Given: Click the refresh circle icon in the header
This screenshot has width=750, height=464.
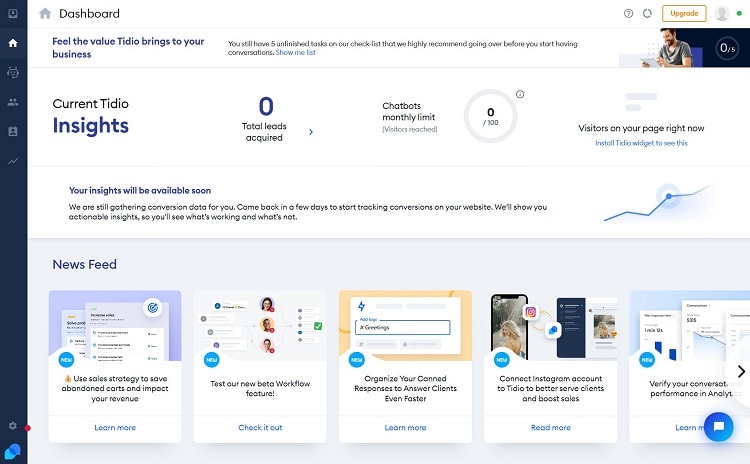Looking at the screenshot, I should (x=647, y=13).
